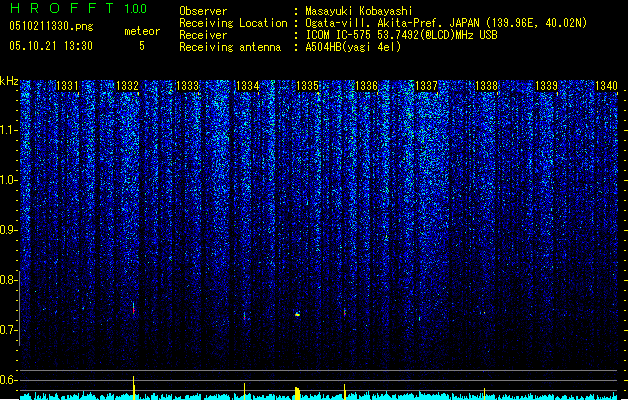The image size is (629, 400).
Task: Click the bright yellow echo near 1335
Action: coord(297,314)
